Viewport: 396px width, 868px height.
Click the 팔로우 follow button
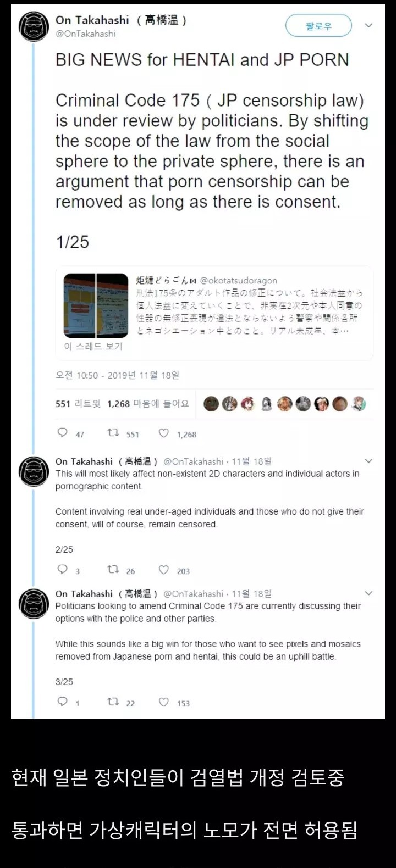pyautogui.click(x=318, y=26)
